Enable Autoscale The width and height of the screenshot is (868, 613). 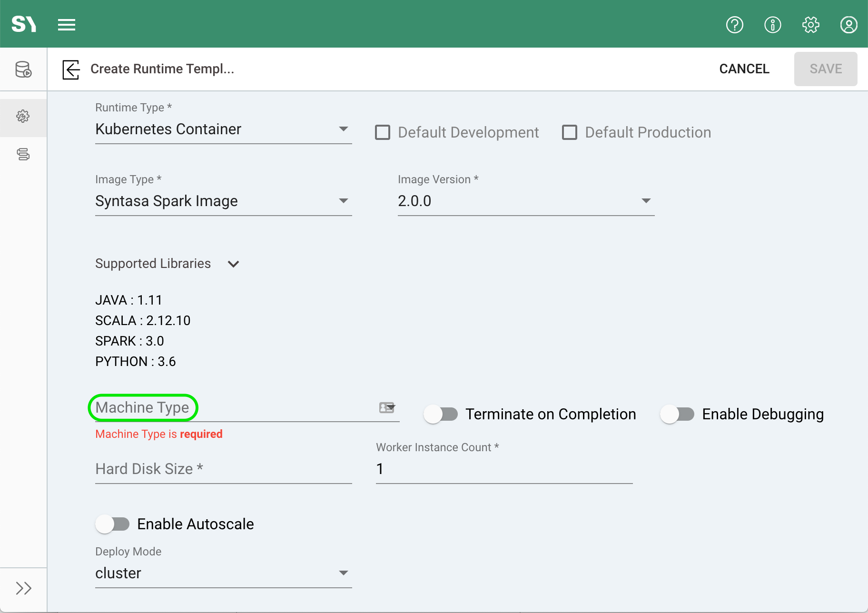pyautogui.click(x=113, y=524)
